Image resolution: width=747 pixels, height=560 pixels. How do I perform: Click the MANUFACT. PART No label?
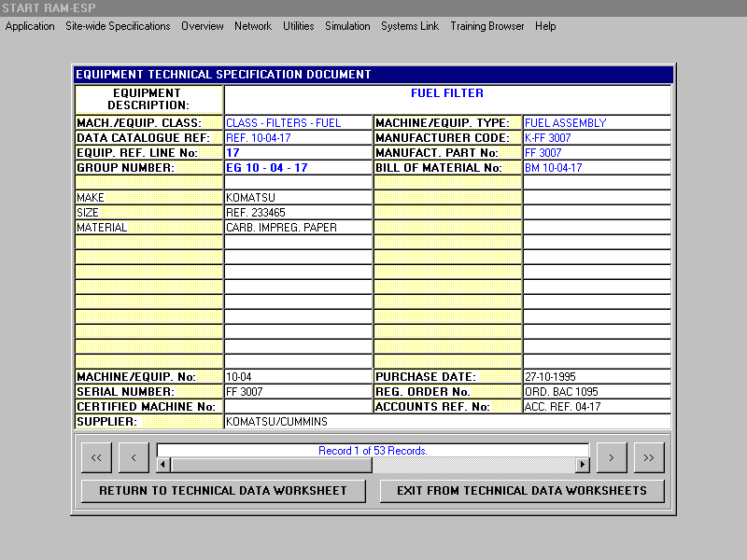[447, 153]
